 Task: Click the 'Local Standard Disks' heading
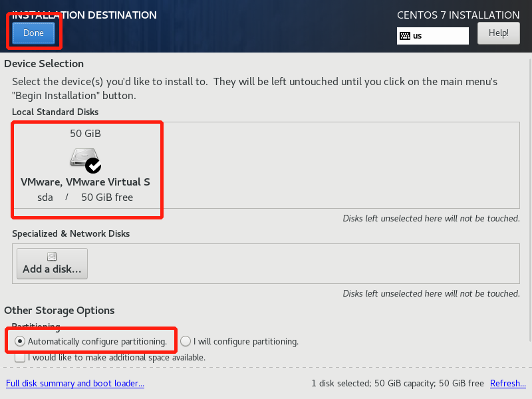tap(55, 112)
